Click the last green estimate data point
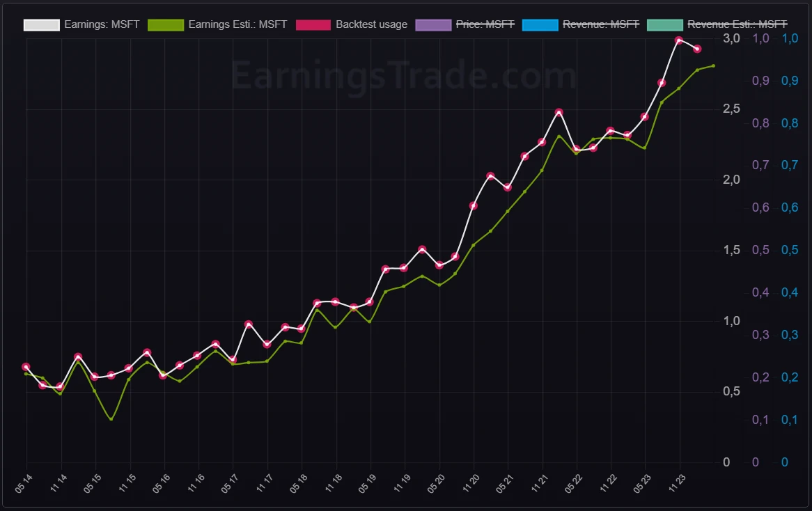Image resolution: width=812 pixels, height=511 pixels. click(x=714, y=65)
